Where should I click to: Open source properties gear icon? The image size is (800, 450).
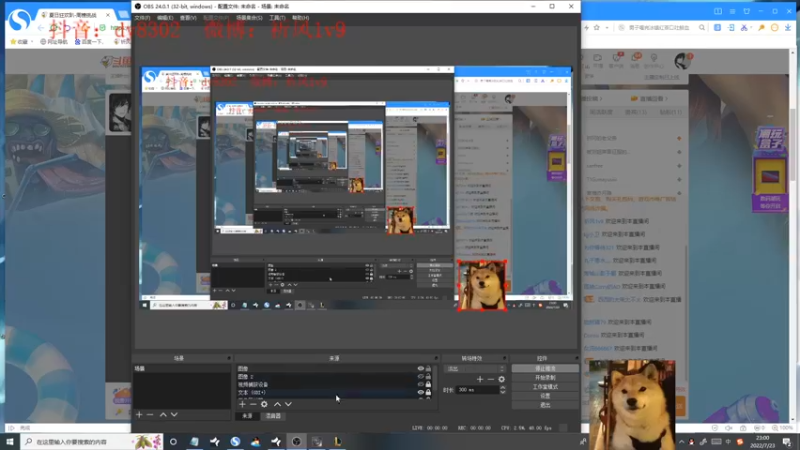click(x=264, y=404)
